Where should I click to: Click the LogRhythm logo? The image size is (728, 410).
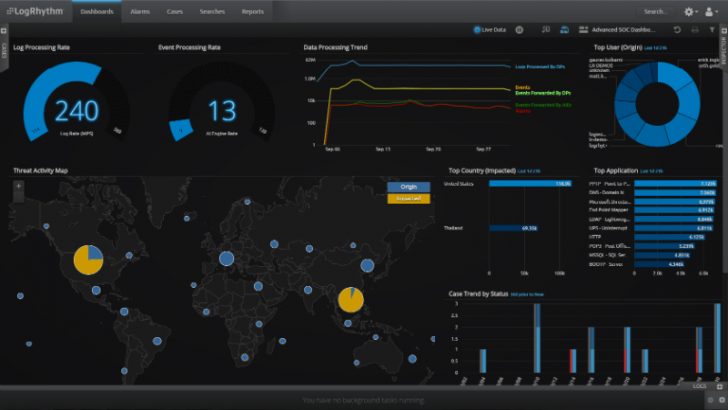click(x=33, y=12)
